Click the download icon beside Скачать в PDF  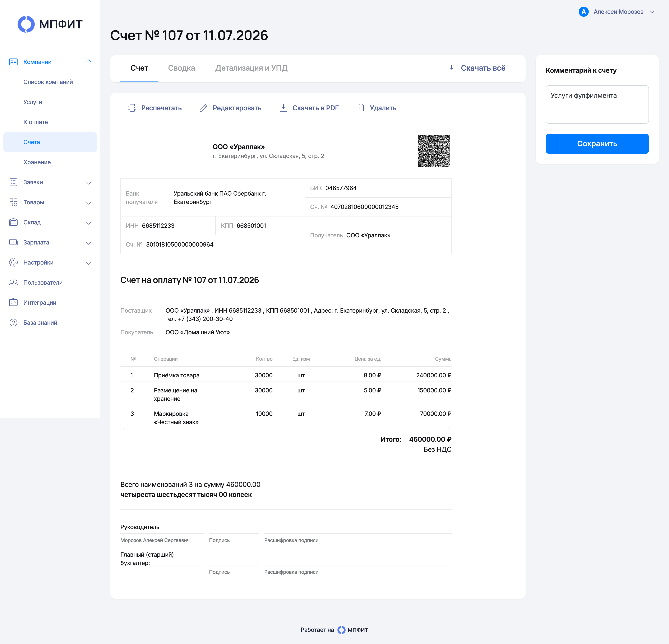pos(283,108)
